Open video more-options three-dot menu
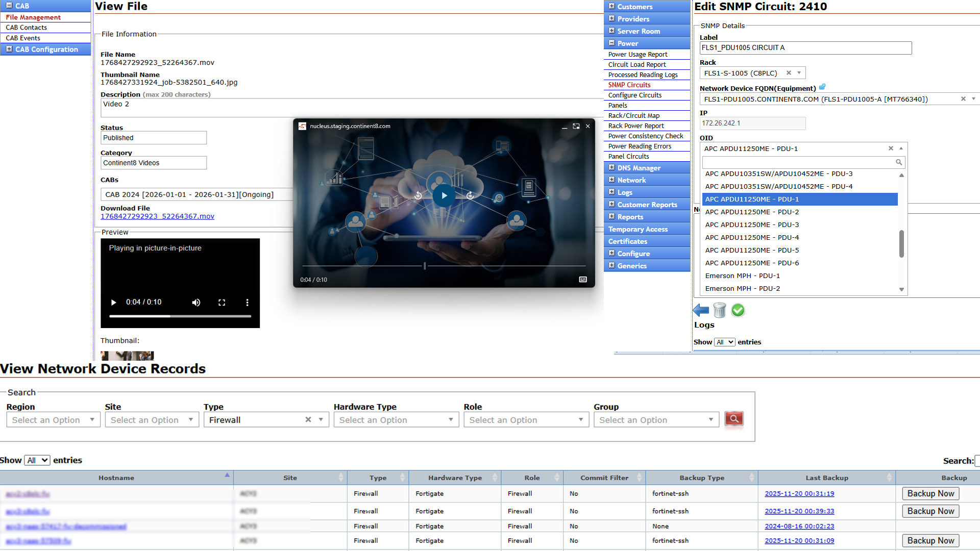 click(247, 303)
